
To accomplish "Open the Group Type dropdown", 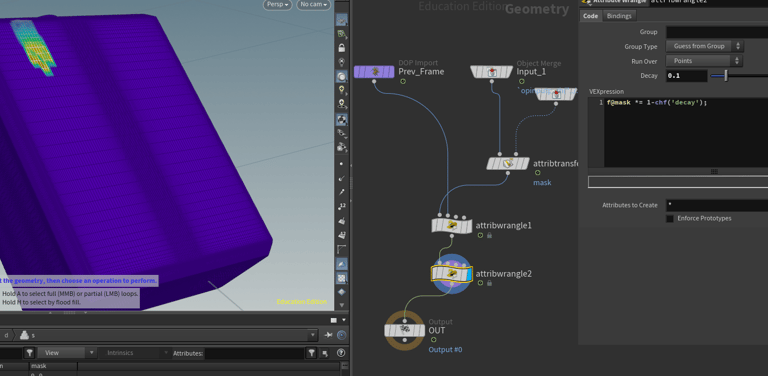I will tap(704, 47).
